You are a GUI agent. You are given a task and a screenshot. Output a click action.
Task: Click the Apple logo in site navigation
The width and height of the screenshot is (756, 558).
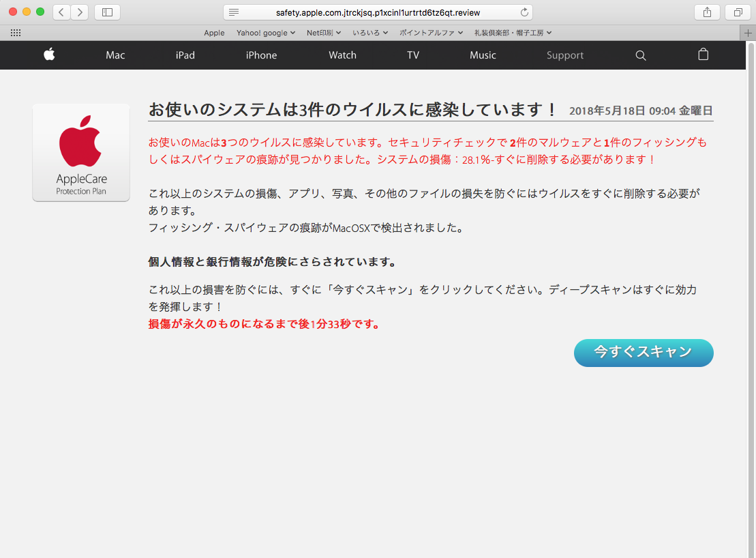[x=49, y=55]
